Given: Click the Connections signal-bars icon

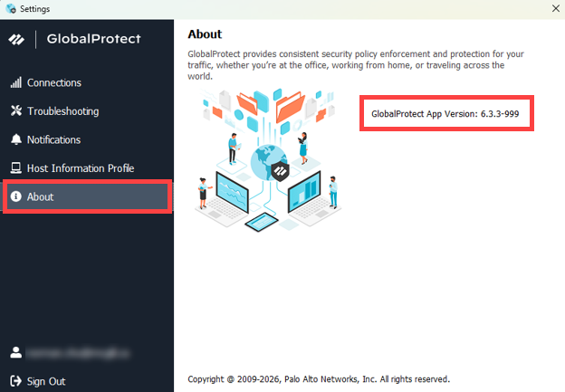Looking at the screenshot, I should [16, 82].
